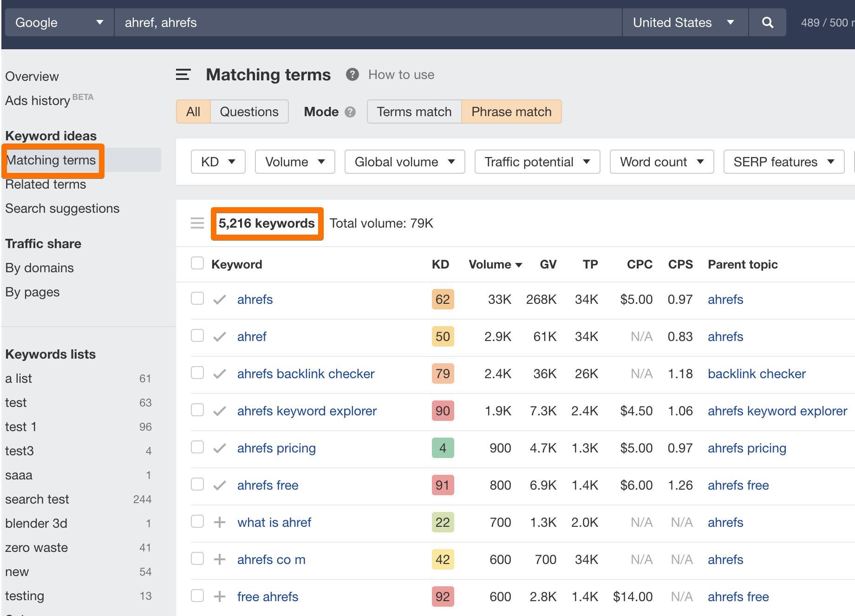
Task: Open the KD filter dropdown
Action: [218, 162]
